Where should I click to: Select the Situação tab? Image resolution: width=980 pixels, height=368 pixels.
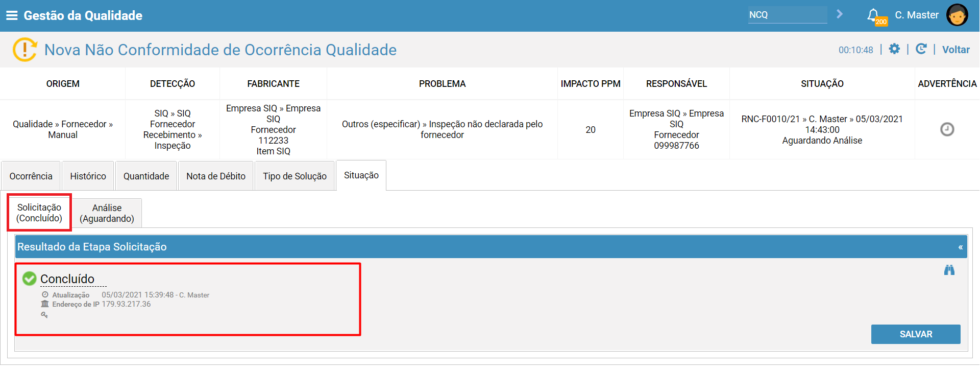pyautogui.click(x=361, y=175)
